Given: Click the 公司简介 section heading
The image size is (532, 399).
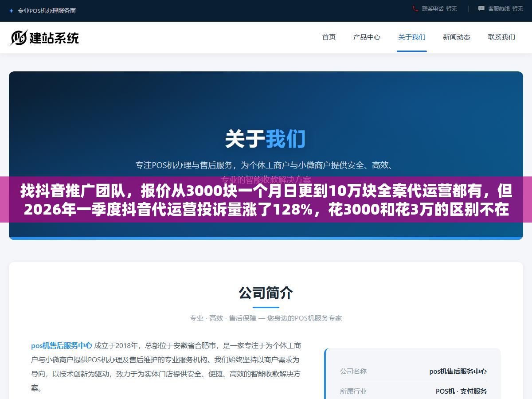Looking at the screenshot, I should [x=266, y=293].
